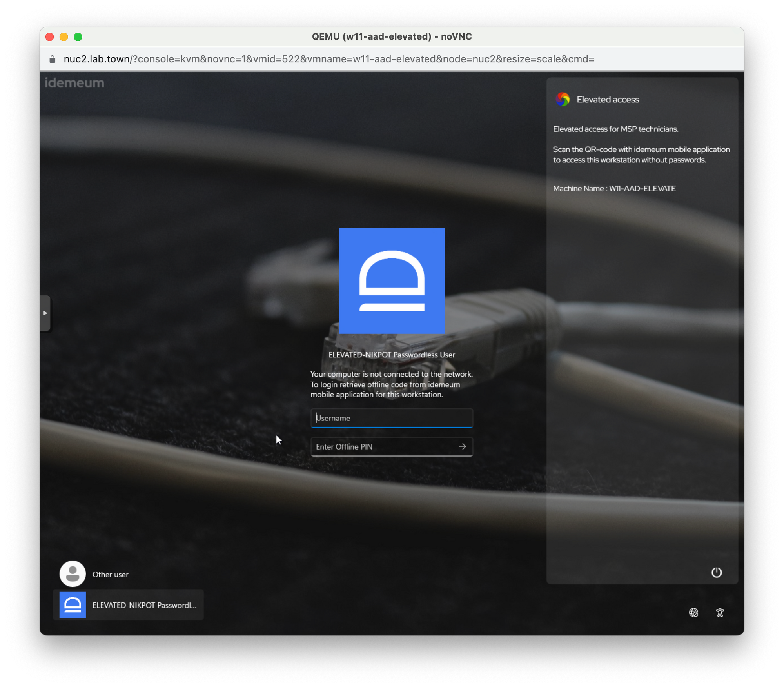Click the Other user avatar icon
Screen dimensions: 784x688
[73, 574]
